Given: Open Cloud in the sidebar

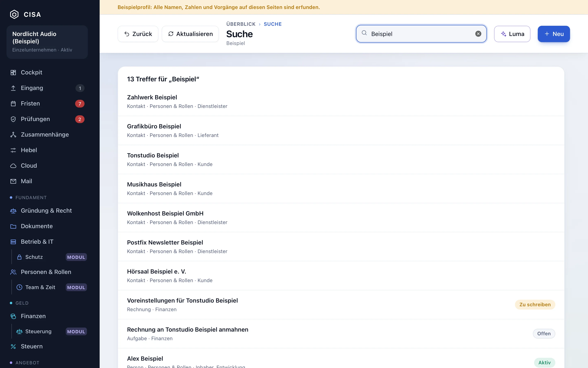Looking at the screenshot, I should (47, 166).
